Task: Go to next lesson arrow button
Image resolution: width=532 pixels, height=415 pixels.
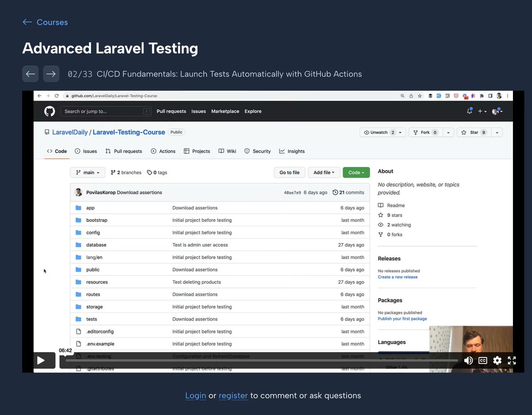Action: coord(51,74)
